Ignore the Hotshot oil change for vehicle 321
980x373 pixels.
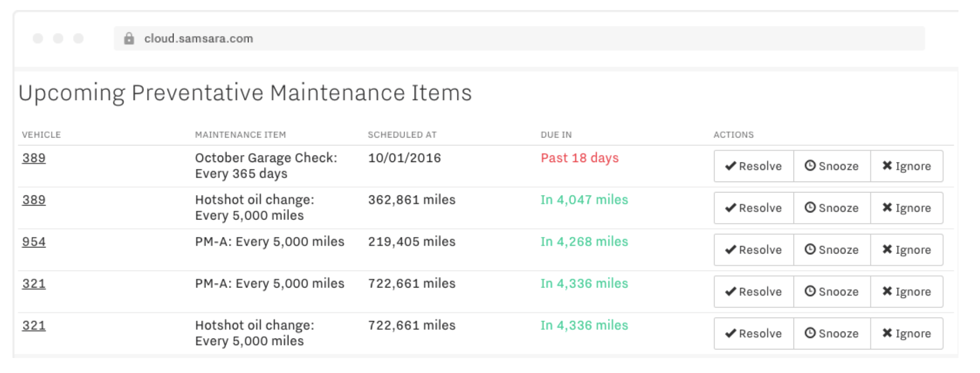906,333
